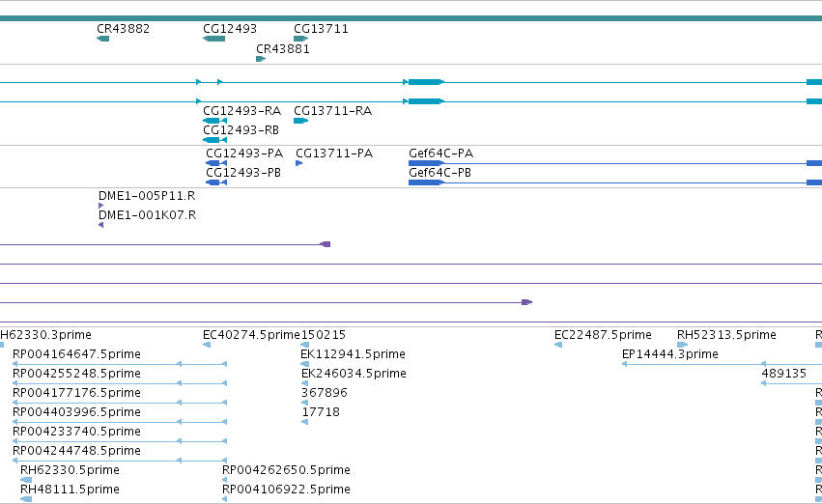822x504 pixels.
Task: Click the CR43882 gene arrow glyph
Action: [103, 39]
